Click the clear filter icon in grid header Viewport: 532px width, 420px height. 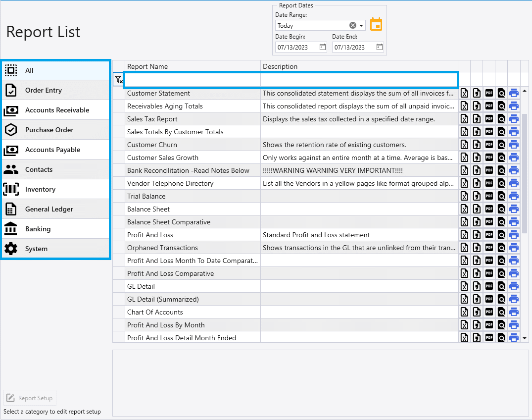[118, 79]
